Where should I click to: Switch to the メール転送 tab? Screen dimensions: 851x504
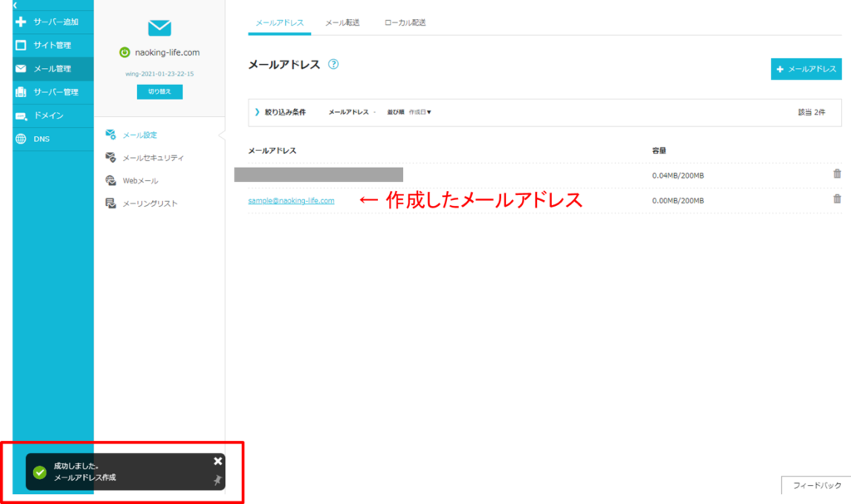point(342,22)
